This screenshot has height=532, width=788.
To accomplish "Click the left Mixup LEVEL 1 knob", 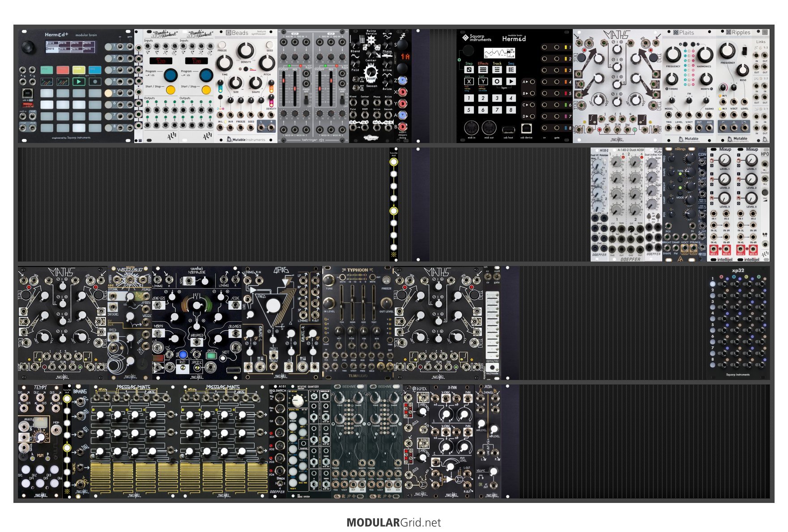I will [724, 160].
